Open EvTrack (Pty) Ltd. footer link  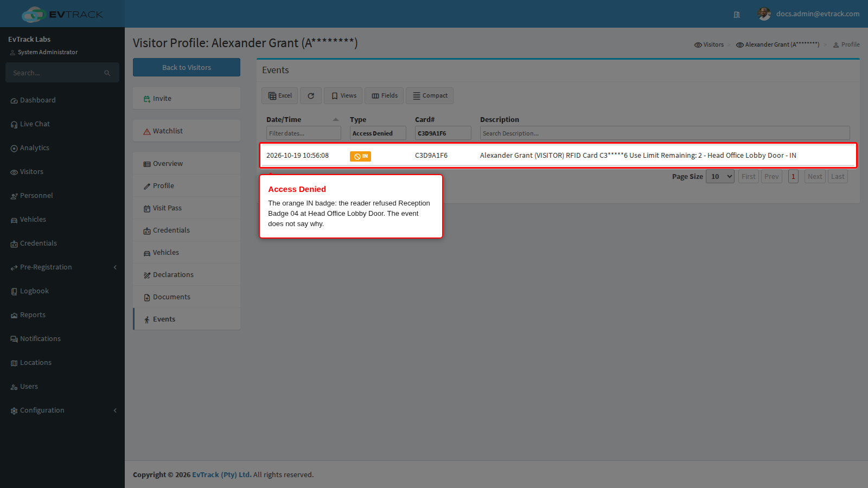(222, 474)
